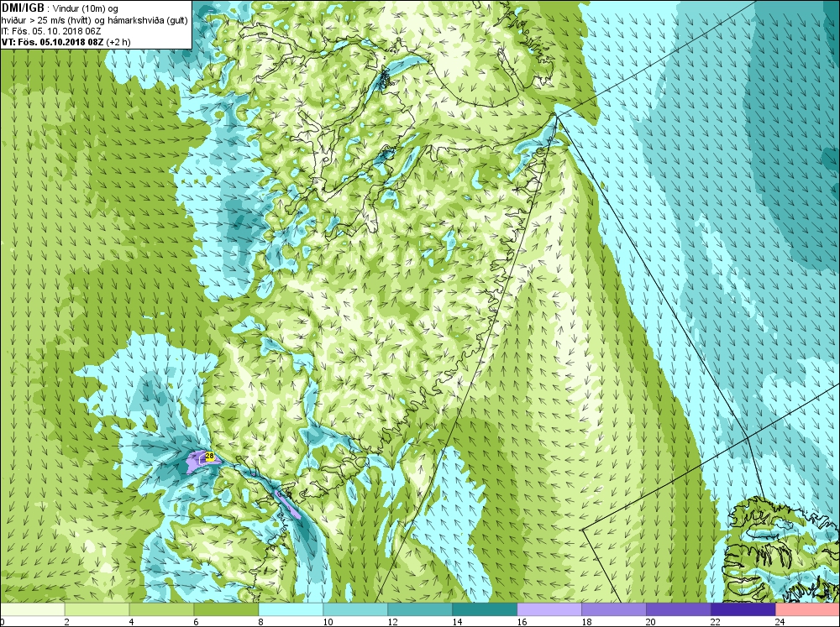Click the legend scale label 0
The height and width of the screenshot is (627, 840).
(3, 622)
